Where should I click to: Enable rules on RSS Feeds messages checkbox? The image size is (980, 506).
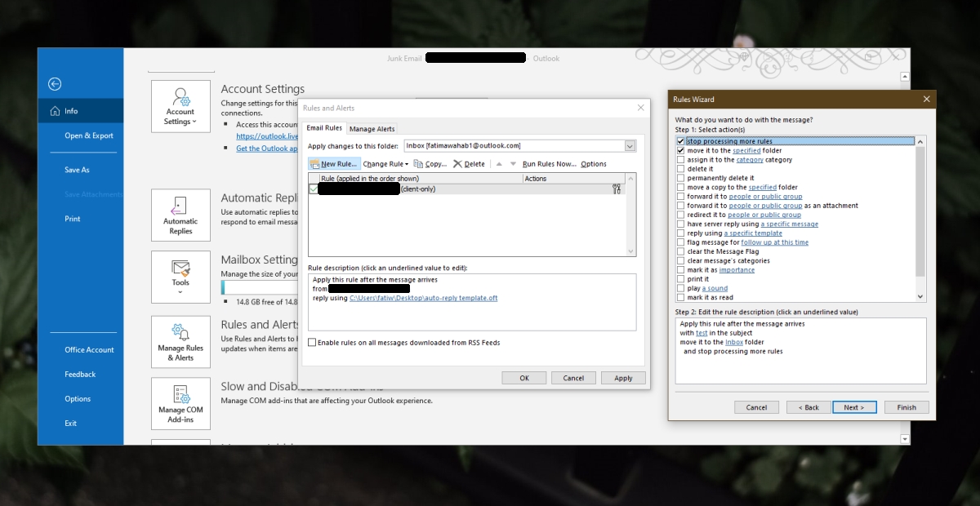(312, 343)
